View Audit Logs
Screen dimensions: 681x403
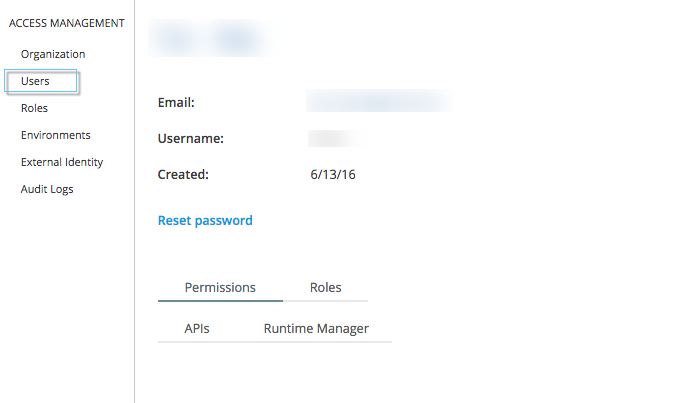pos(47,189)
